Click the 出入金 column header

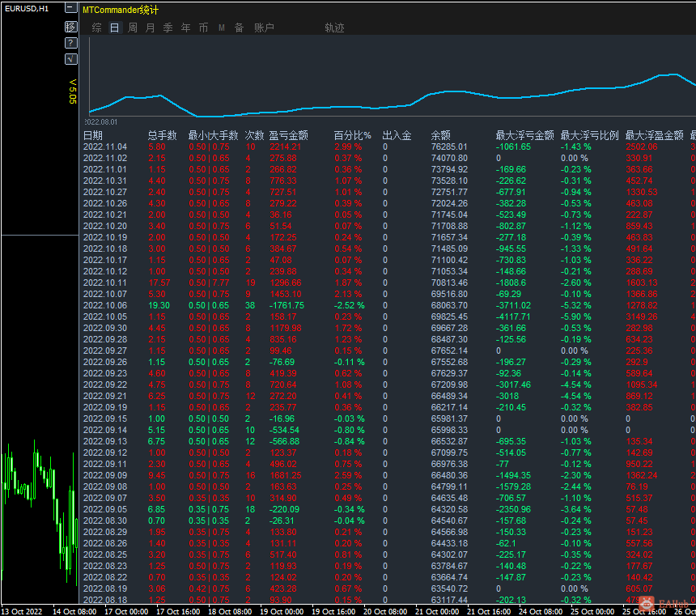coord(397,135)
